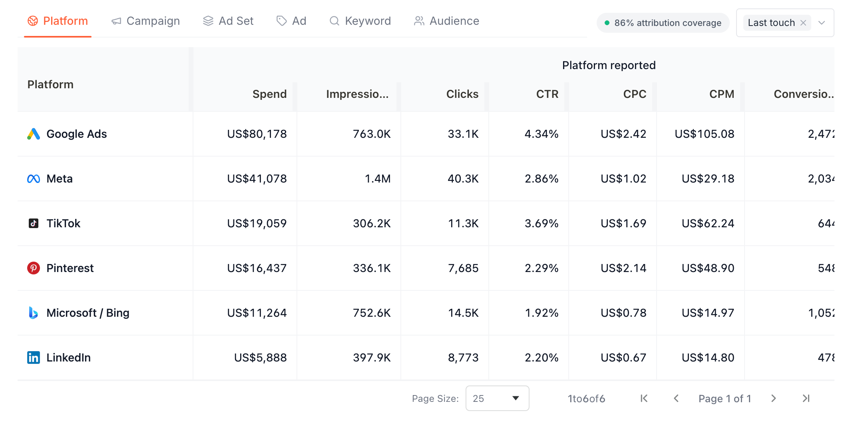Go to the first page
The width and height of the screenshot is (868, 433).
[644, 398]
